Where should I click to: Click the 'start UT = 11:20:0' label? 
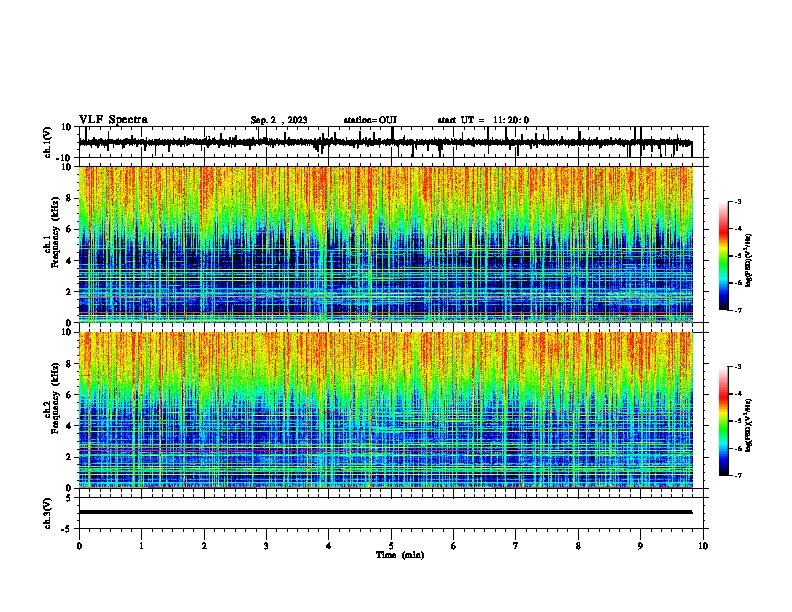coord(483,120)
